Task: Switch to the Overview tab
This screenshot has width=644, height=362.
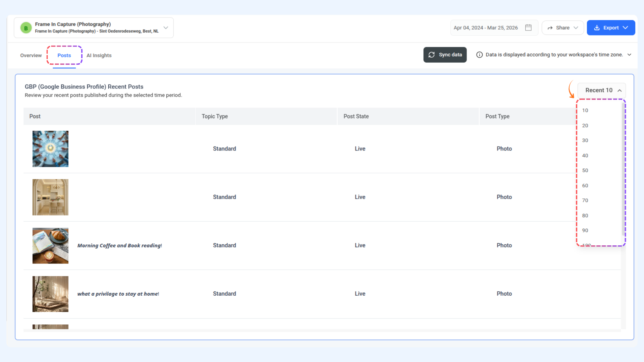Action: [31, 56]
